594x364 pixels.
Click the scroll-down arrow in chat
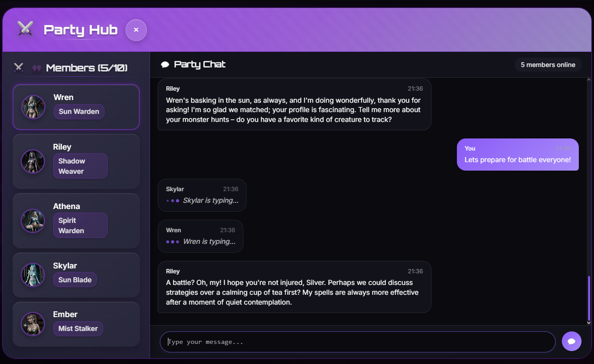pos(589,322)
